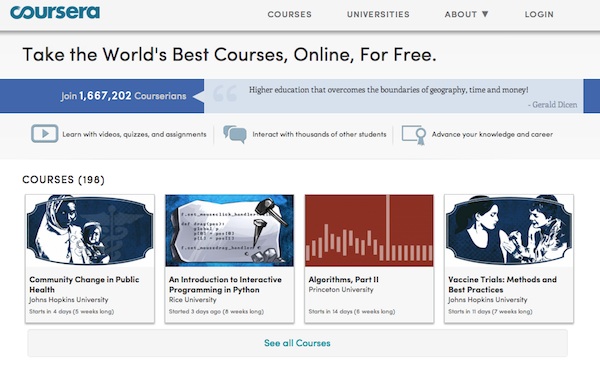The width and height of the screenshot is (600, 369).
Task: Open Community Change in Public Health thumbnail
Action: click(90, 230)
